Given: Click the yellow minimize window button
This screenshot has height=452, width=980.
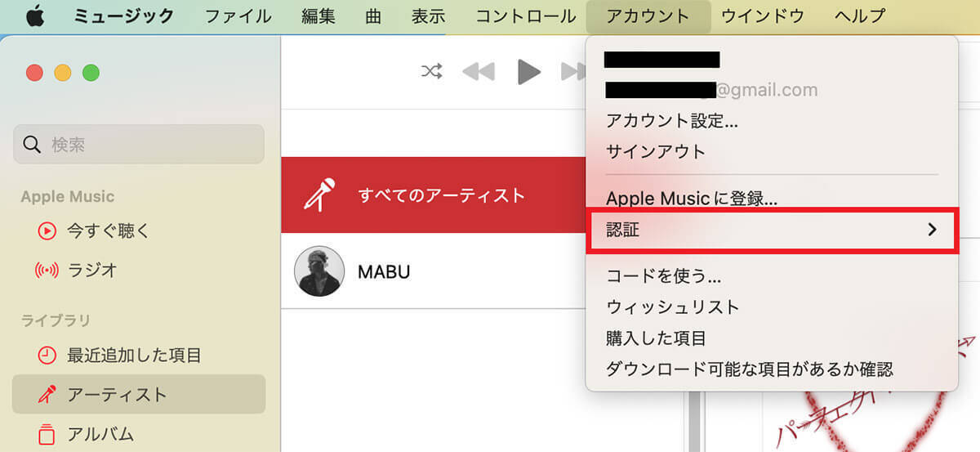Looking at the screenshot, I should [x=63, y=73].
